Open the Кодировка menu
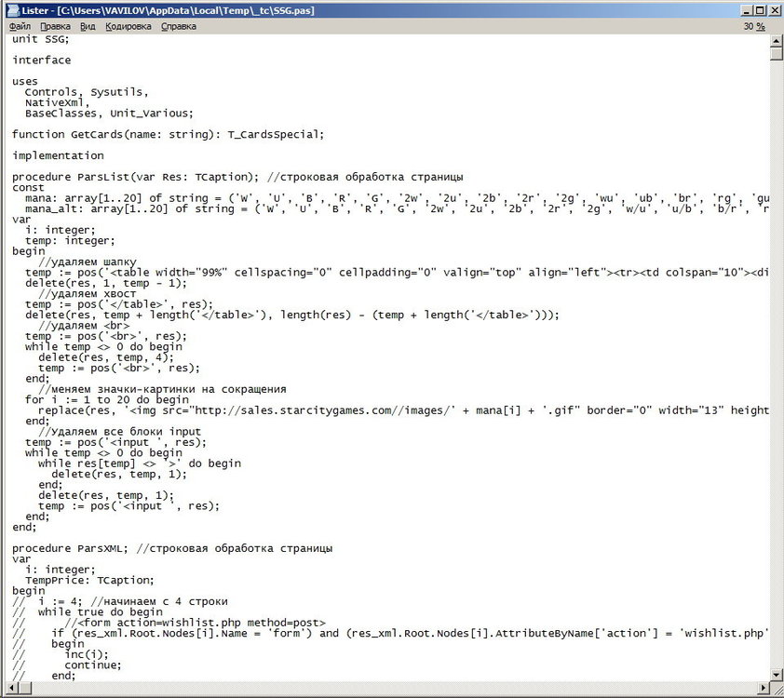The height and width of the screenshot is (698, 784). [x=128, y=27]
